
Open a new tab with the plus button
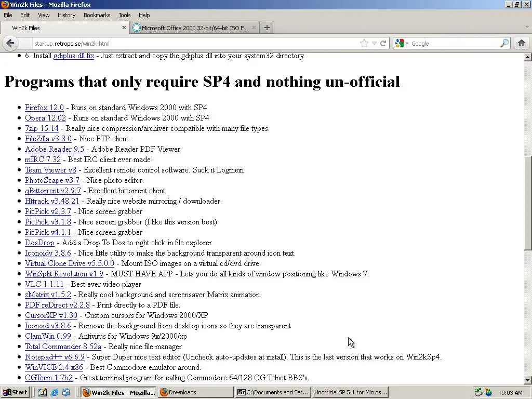(x=267, y=28)
